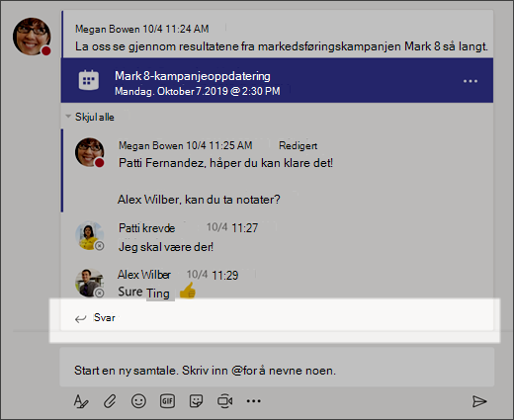The width and height of the screenshot is (514, 420).
Task: Open the sticker picker icon
Action: point(197,401)
